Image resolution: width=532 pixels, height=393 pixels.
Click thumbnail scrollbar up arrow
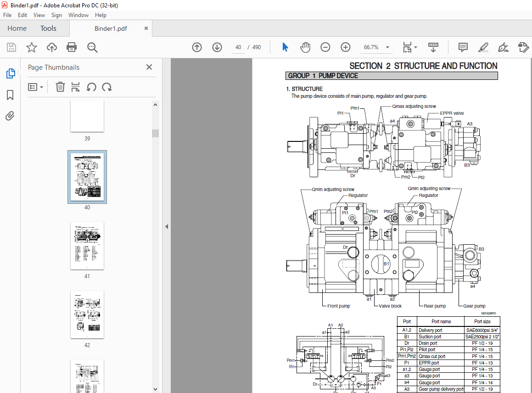click(156, 105)
